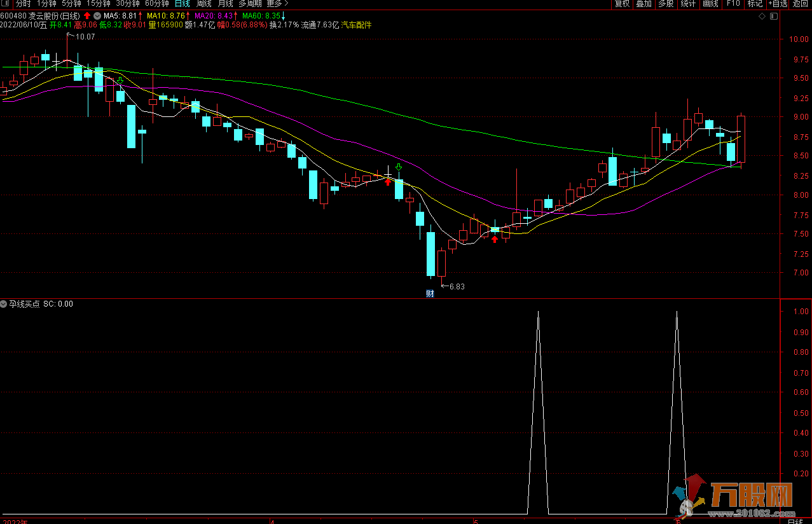Expand the main chart indicator dropdown circle

click(x=97, y=15)
